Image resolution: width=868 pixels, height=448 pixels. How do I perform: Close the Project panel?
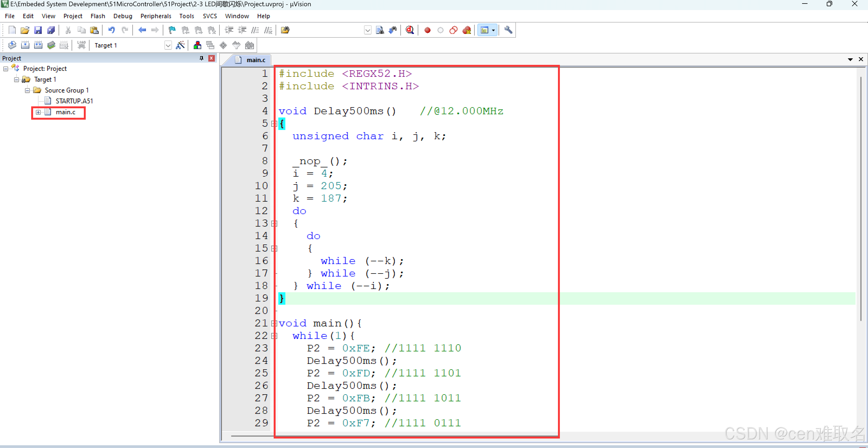(212, 58)
